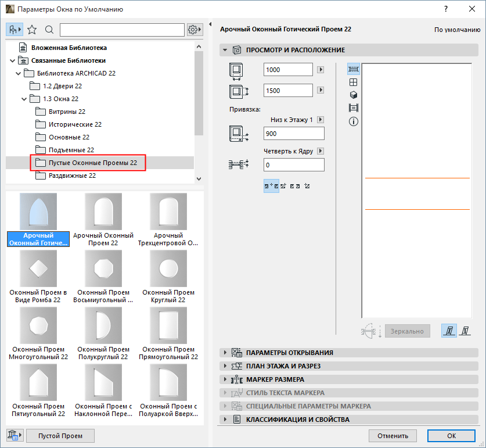Confirm with the OK button
The width and height of the screenshot is (486, 448).
(x=451, y=436)
